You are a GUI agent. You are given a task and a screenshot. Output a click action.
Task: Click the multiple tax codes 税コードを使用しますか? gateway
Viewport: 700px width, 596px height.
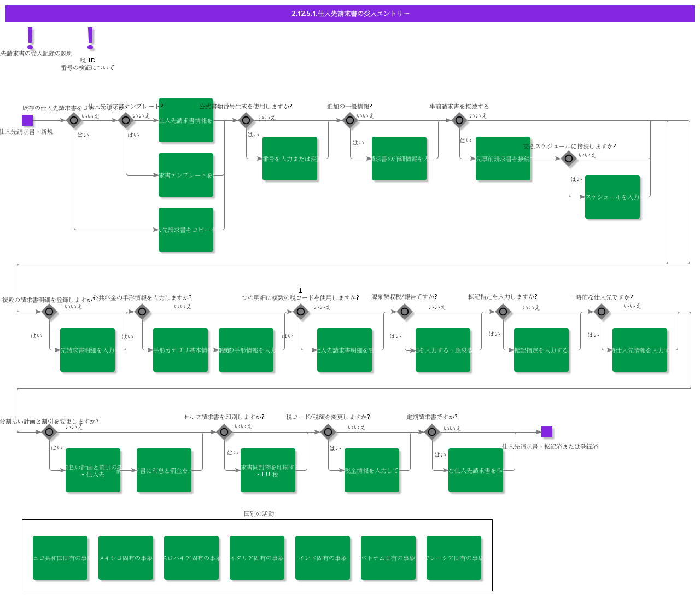click(301, 312)
